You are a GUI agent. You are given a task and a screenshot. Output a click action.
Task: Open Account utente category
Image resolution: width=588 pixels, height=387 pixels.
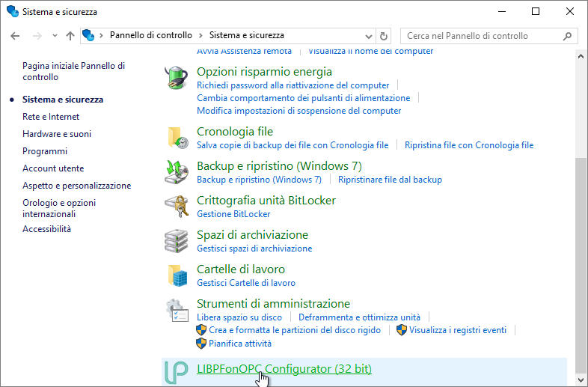tap(53, 168)
